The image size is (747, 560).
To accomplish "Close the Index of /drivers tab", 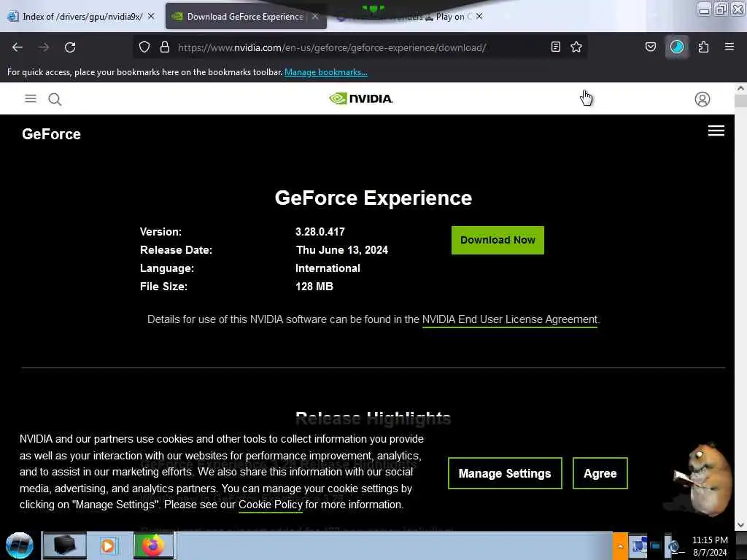I will coord(151,16).
